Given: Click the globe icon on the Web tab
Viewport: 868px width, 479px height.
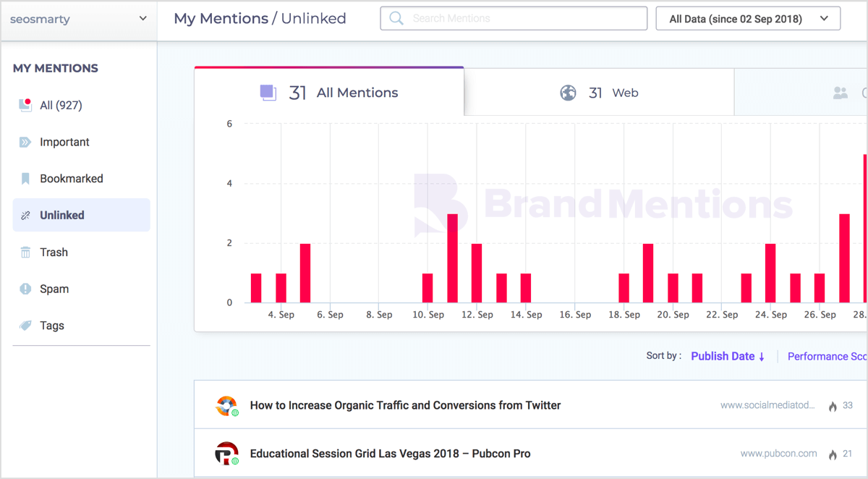Looking at the screenshot, I should point(569,92).
